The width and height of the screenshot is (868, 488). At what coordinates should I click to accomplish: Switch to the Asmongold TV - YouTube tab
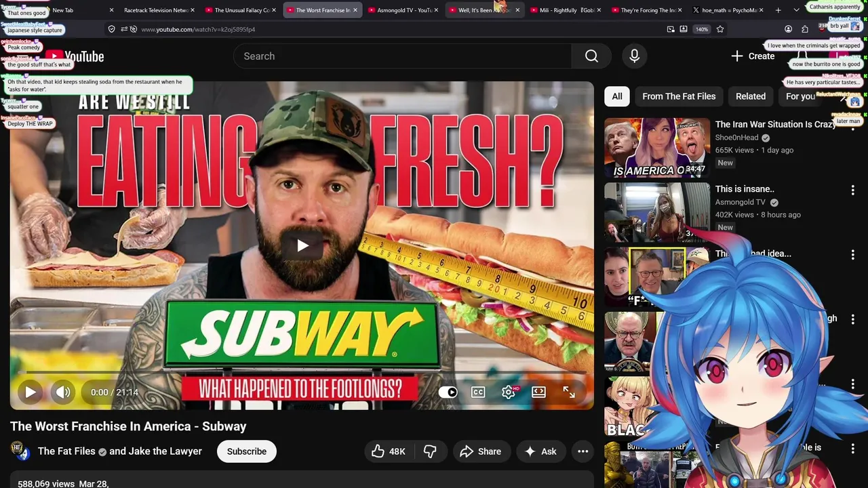(402, 10)
